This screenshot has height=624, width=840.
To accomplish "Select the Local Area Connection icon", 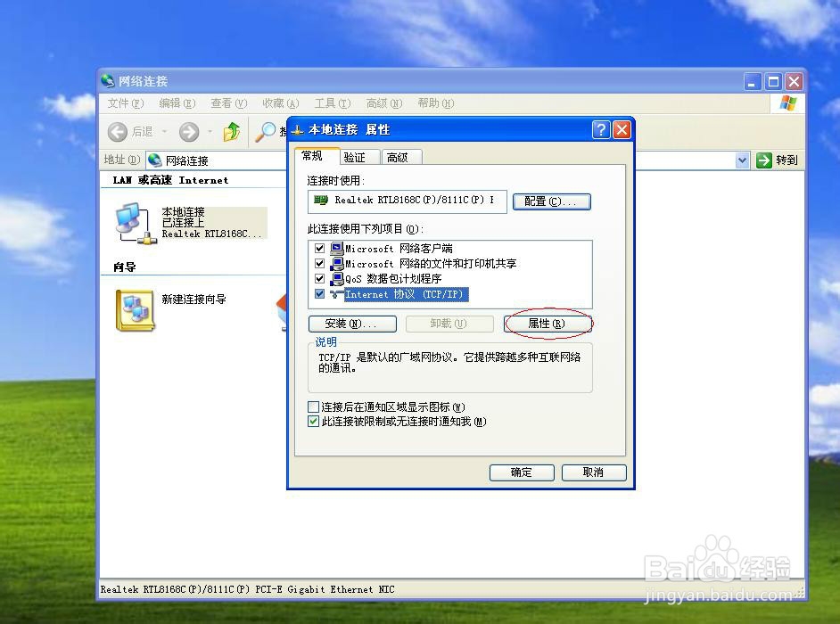I will (x=136, y=224).
